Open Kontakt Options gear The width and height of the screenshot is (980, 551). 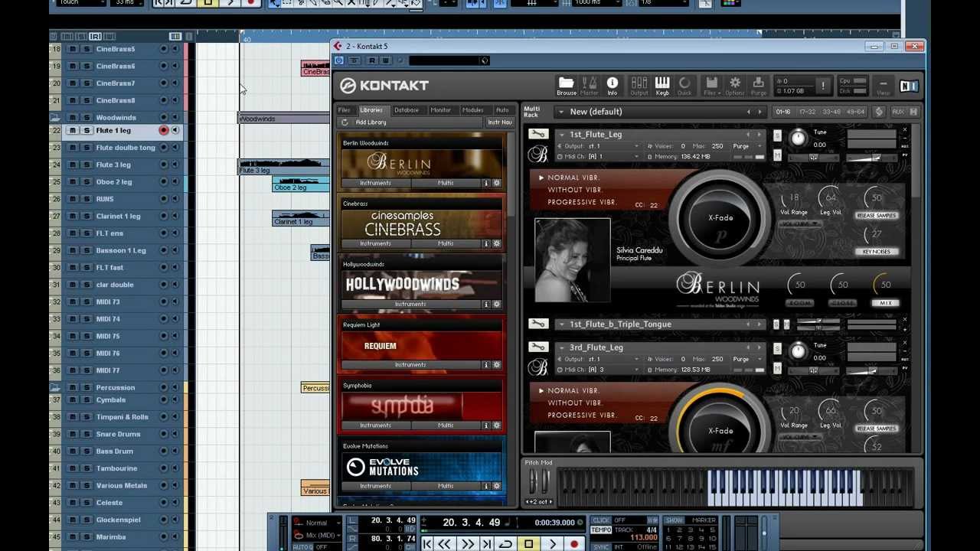point(735,86)
